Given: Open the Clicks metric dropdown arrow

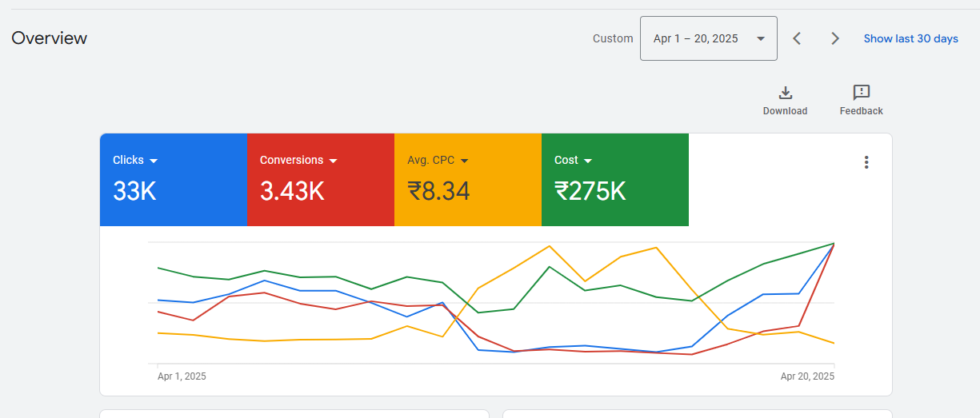Looking at the screenshot, I should point(154,161).
